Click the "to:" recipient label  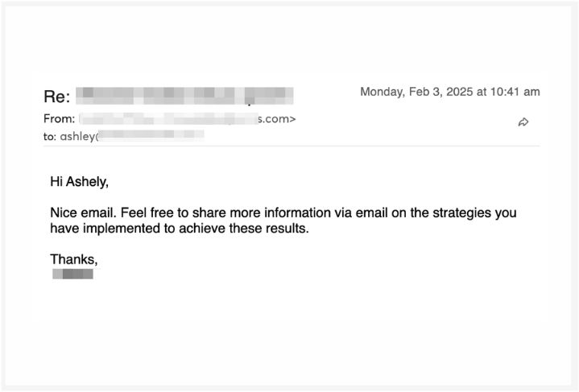(x=50, y=136)
